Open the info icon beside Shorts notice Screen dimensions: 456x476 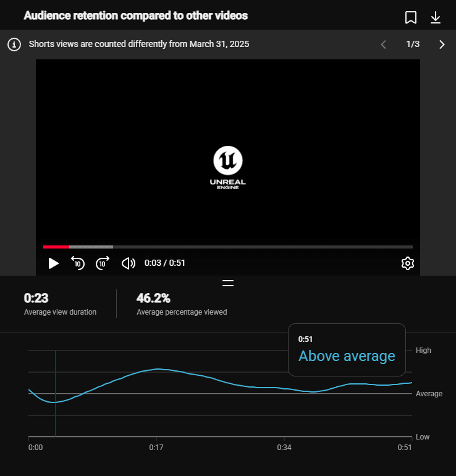coord(14,45)
